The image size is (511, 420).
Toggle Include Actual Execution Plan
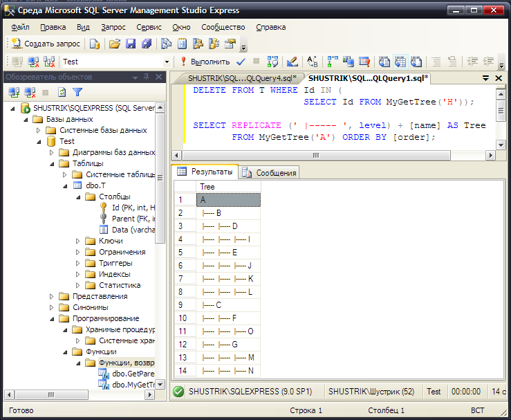(x=333, y=62)
